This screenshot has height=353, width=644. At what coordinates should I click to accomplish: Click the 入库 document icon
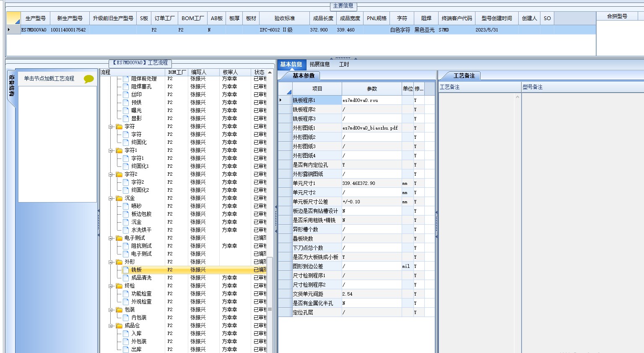[126, 334]
